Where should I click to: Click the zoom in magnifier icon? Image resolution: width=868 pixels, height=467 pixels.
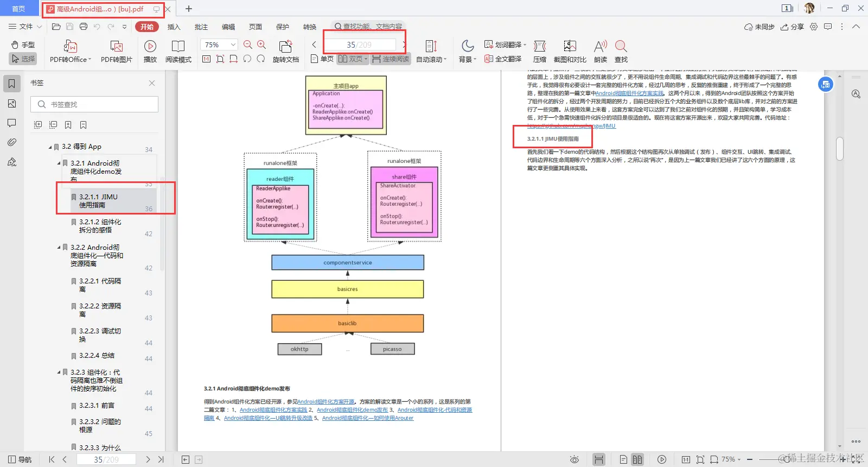pos(261,45)
